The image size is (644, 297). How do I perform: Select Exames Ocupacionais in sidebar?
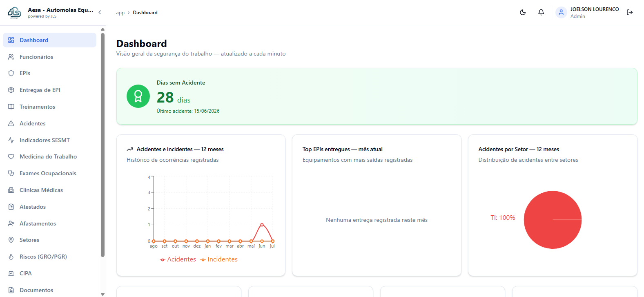tap(49, 173)
